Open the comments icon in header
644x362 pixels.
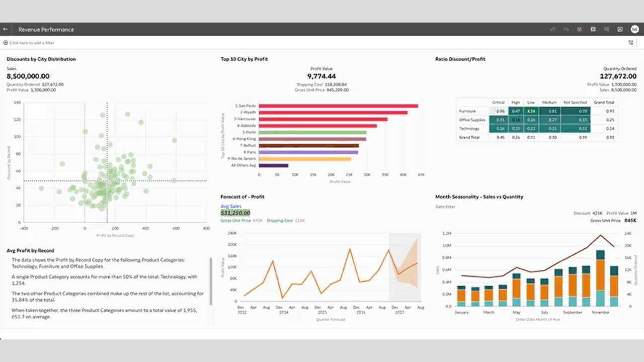click(x=607, y=29)
